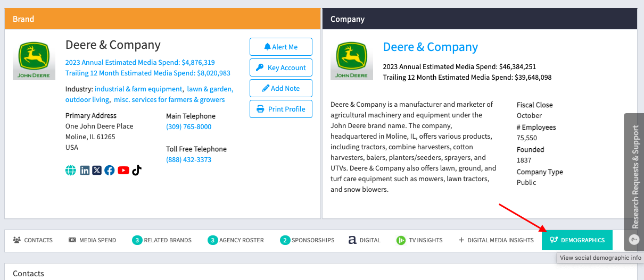This screenshot has height=280, width=644.
Task: Open the brand website globe icon
Action: click(x=71, y=171)
